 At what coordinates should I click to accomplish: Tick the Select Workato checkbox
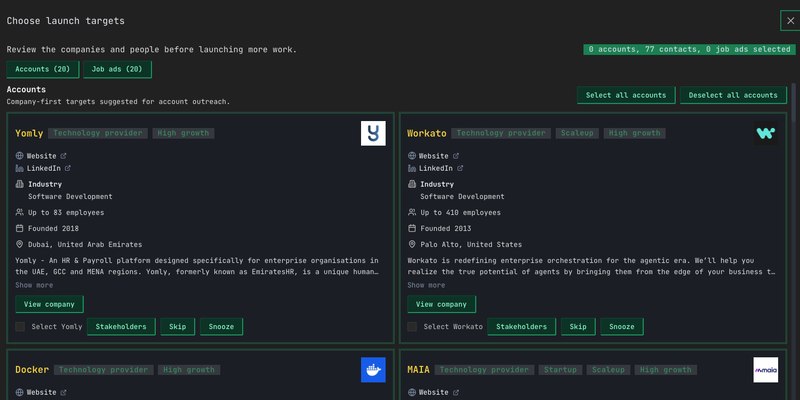pos(412,327)
